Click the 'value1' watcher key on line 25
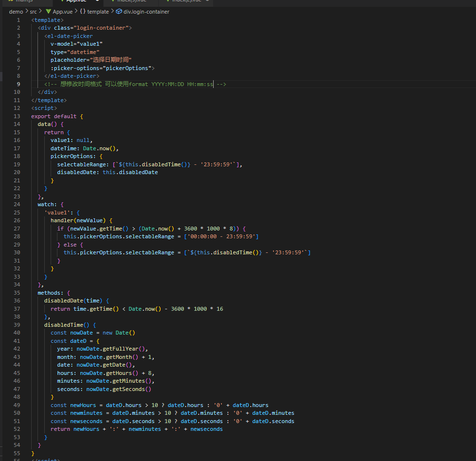Image resolution: width=476 pixels, height=461 pixels. pyautogui.click(x=57, y=213)
